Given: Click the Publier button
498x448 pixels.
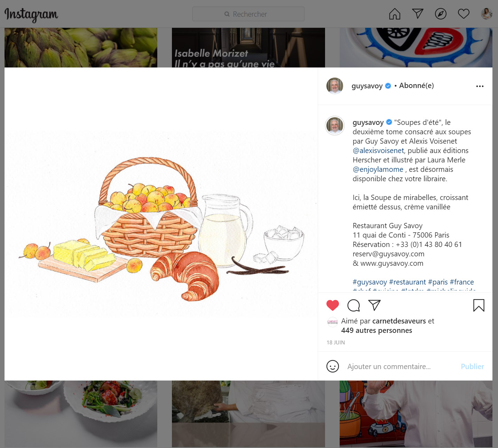Looking at the screenshot, I should click(472, 367).
